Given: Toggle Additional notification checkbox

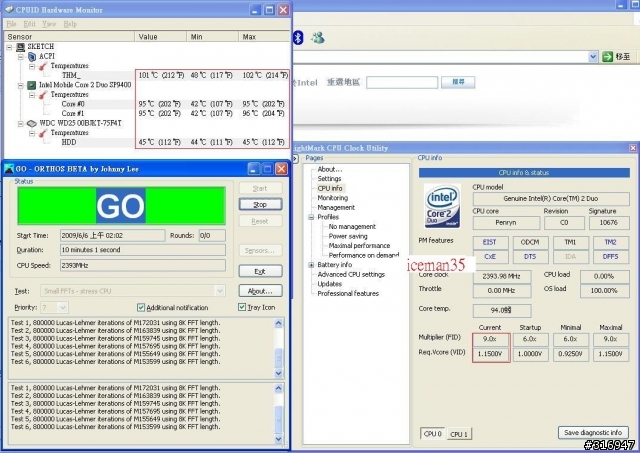Looking at the screenshot, I should [x=141, y=307].
